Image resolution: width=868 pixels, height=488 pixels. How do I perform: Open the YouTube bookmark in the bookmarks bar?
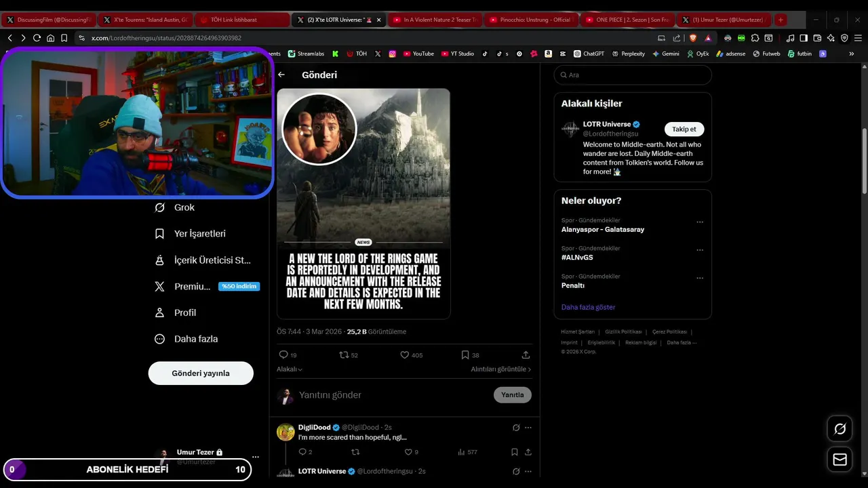418,54
